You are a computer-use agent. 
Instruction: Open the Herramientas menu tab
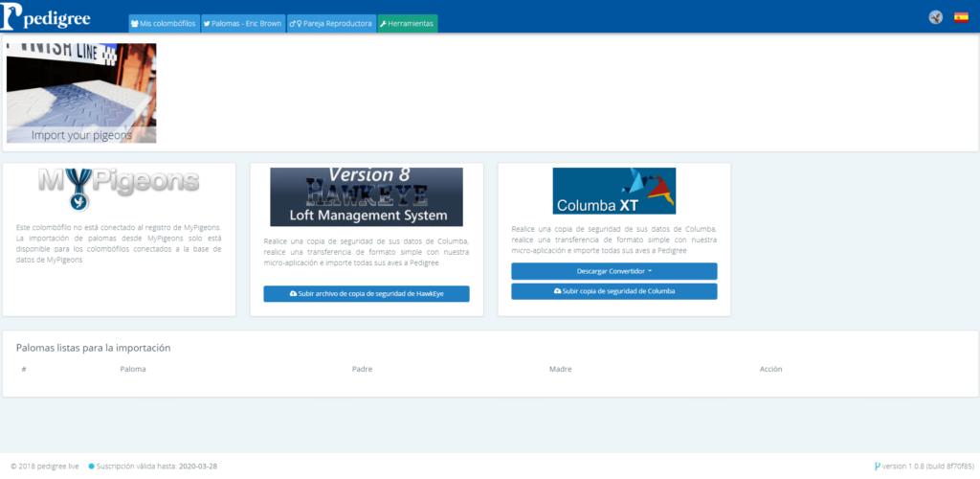(407, 23)
